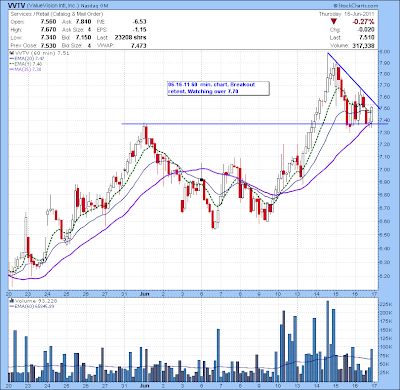
Task: Click the date Thursday 16-Jun-2011
Action: (x=346, y=14)
